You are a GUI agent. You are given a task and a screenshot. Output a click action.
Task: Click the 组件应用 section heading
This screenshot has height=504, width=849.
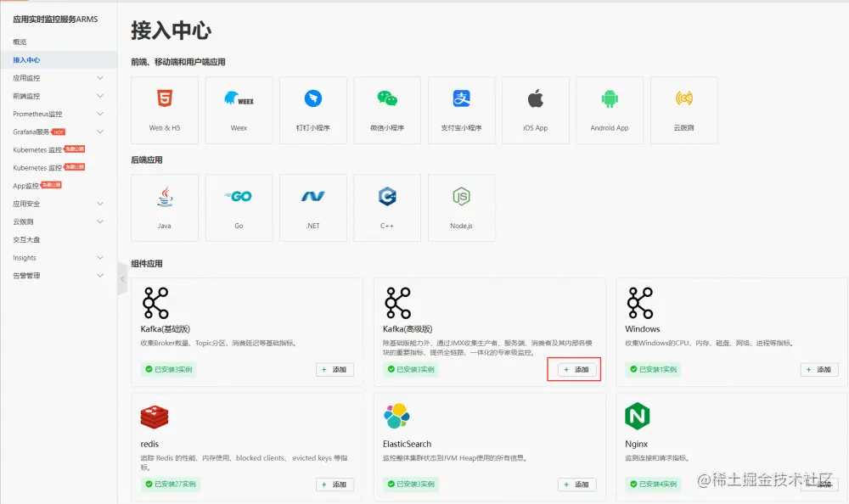coord(147,264)
